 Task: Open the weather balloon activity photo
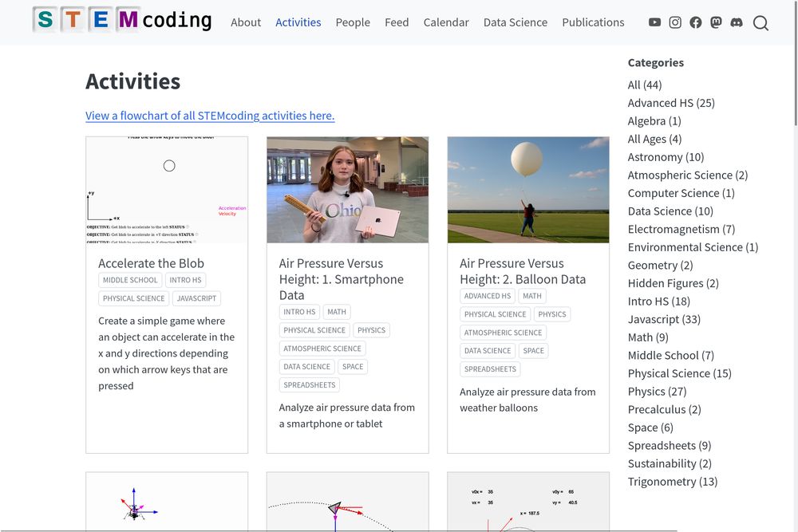[528, 190]
